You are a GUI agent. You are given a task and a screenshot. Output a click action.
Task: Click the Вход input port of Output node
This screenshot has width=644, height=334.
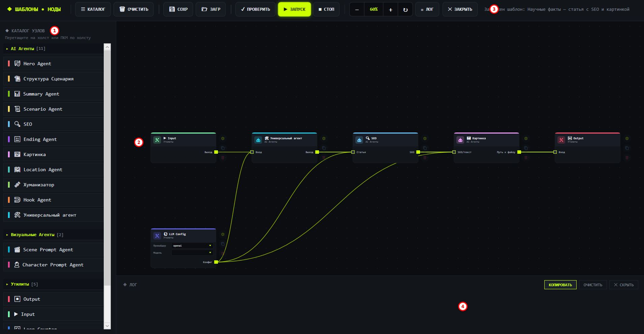tap(555, 152)
